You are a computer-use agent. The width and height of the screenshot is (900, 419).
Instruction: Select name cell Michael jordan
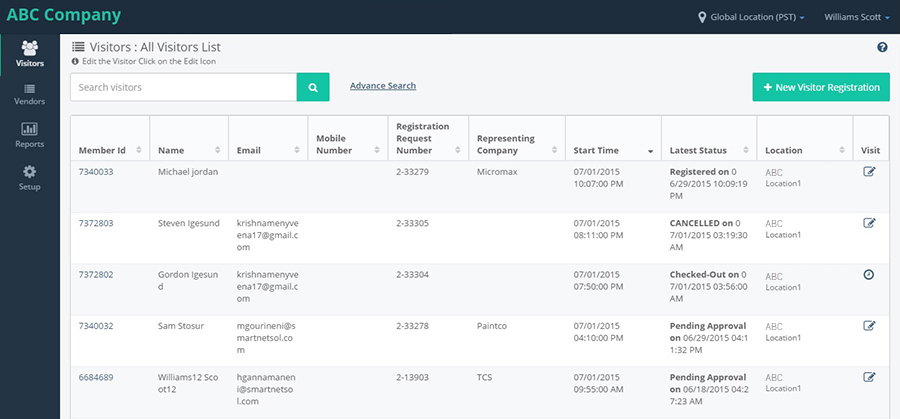[188, 172]
